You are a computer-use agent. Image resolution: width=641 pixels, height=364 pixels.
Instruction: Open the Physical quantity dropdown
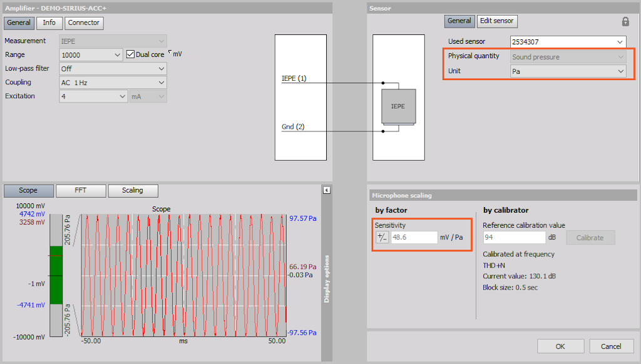[568, 57]
